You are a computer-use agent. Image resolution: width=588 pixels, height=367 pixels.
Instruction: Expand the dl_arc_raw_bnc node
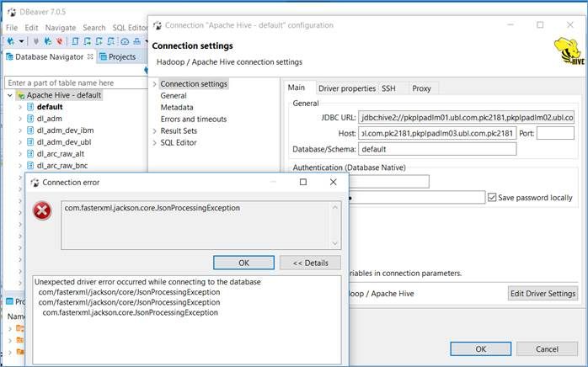pos(20,165)
